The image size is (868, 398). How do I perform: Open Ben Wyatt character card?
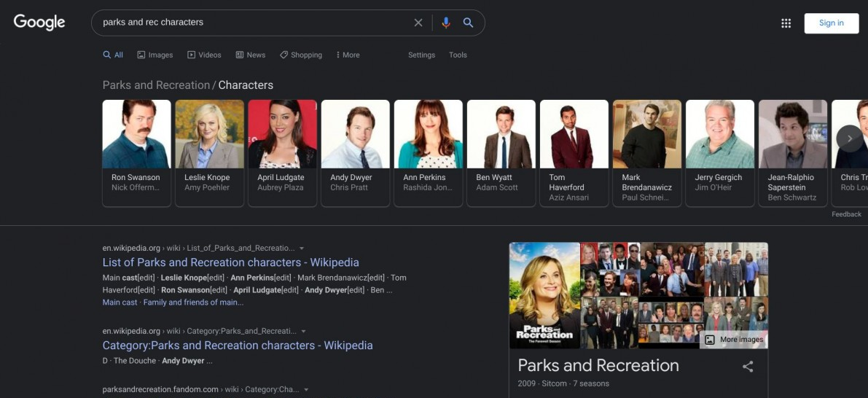coord(501,153)
